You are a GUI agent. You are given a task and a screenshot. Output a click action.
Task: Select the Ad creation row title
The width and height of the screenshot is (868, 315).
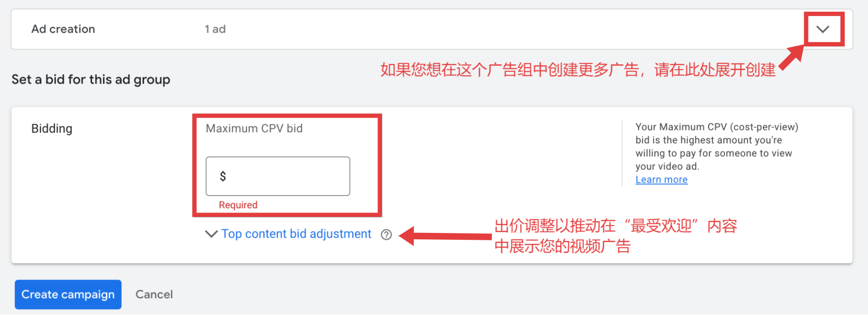point(63,29)
